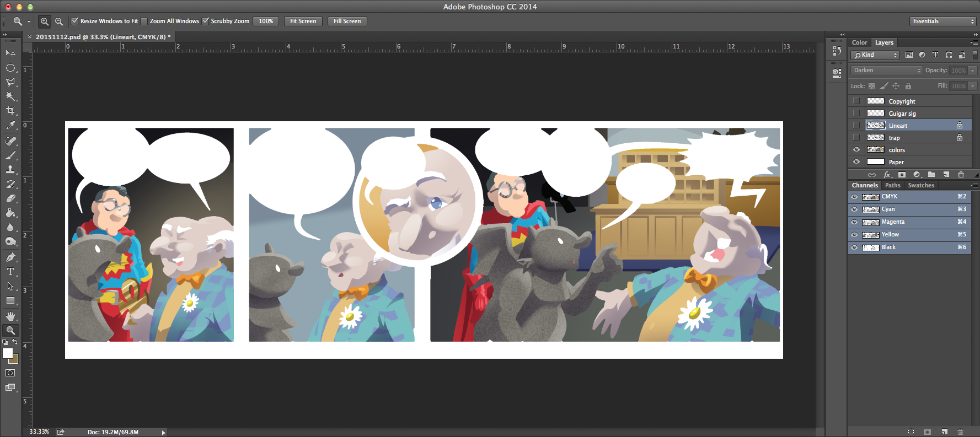The image size is (980, 437).
Task: Hide the colors layer
Action: (856, 150)
